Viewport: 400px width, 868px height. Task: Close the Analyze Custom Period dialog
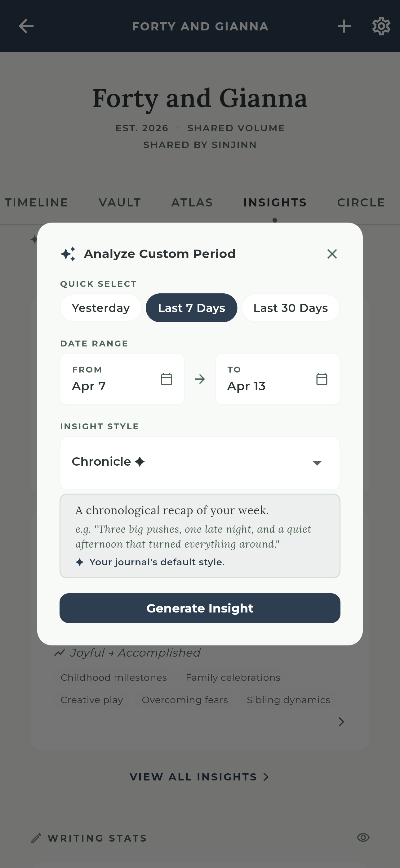point(332,254)
